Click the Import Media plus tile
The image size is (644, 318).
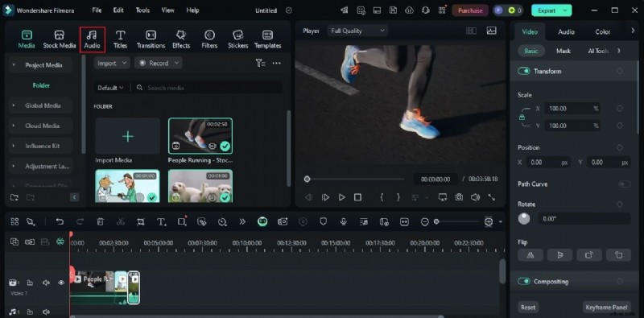click(x=128, y=136)
